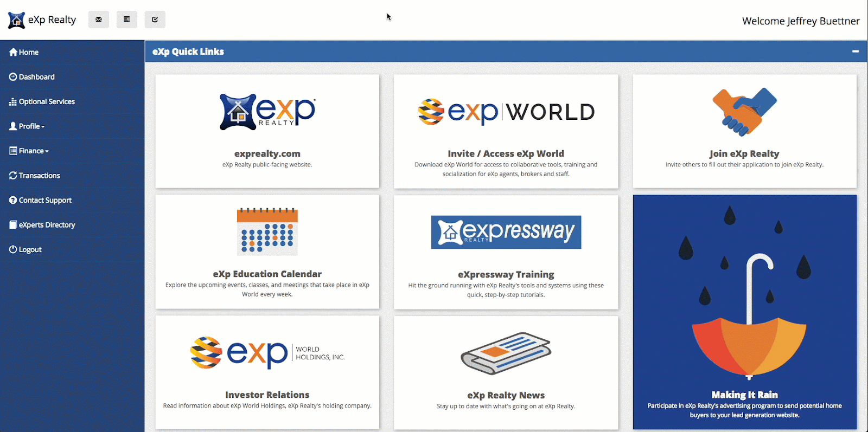Click the checkmark tasks icon in header

point(155,20)
